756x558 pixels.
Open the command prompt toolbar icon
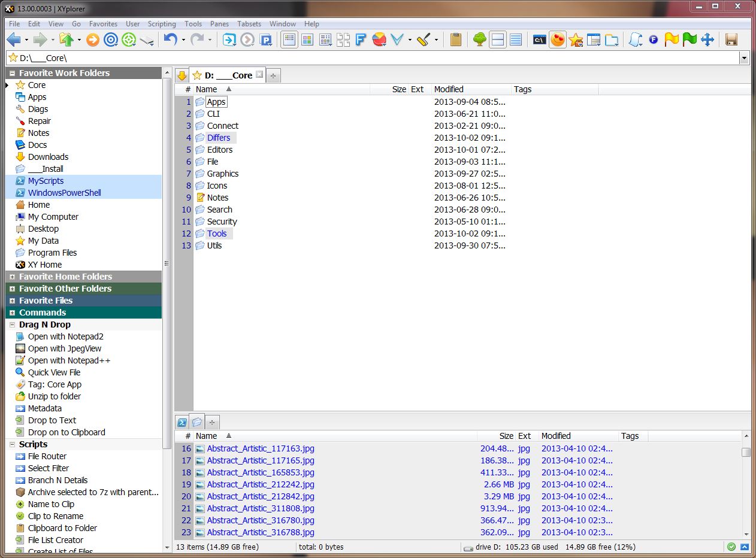click(x=539, y=40)
